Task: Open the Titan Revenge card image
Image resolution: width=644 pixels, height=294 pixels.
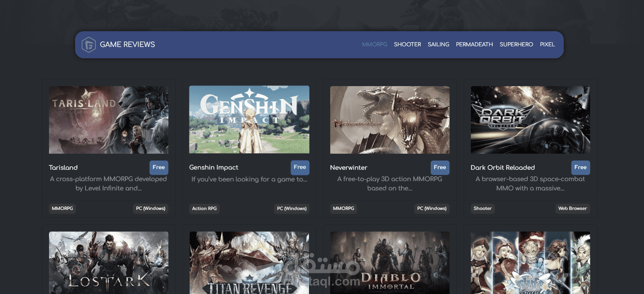Action: (x=249, y=263)
